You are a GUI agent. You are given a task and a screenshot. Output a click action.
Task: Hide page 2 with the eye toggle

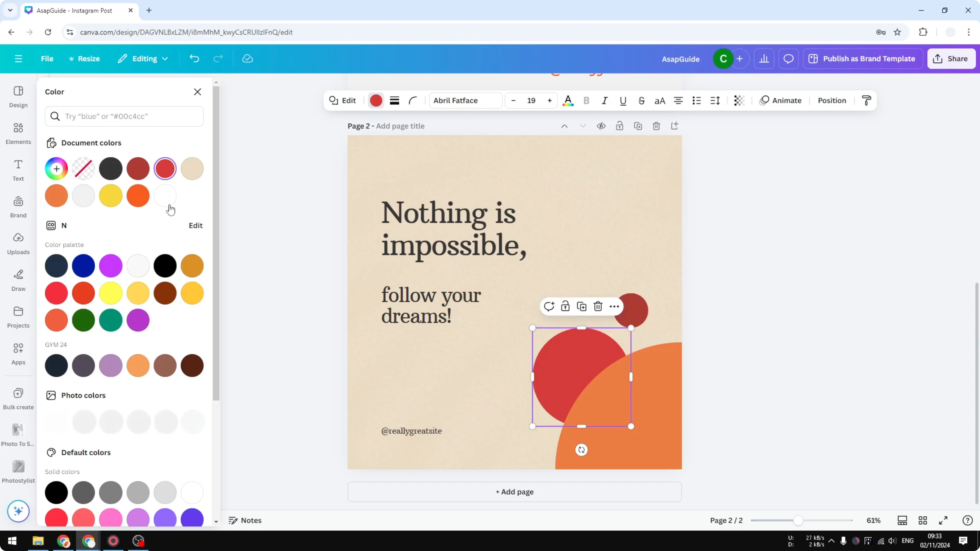point(601,125)
